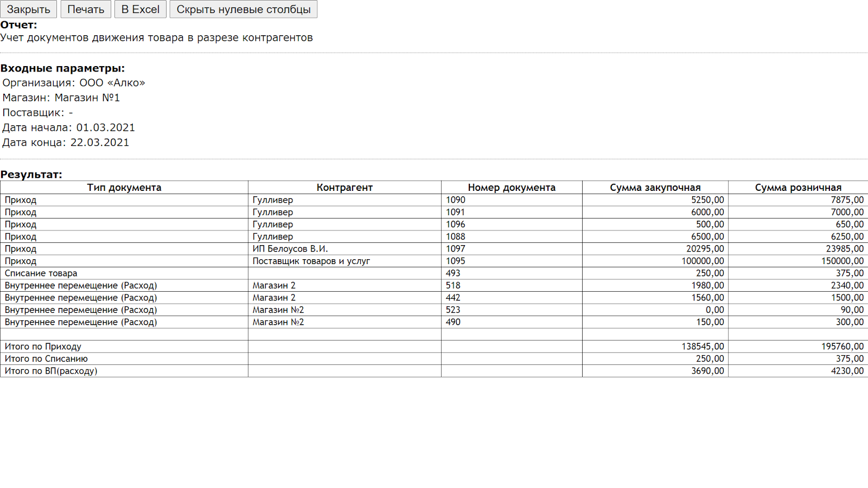Image resolution: width=868 pixels, height=488 pixels.
Task: Select Поставщик товаров и услуг cell
Action: [311, 261]
